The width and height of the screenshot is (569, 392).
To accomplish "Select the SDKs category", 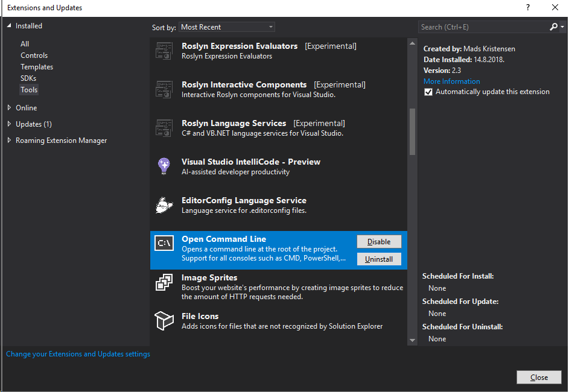I will [28, 78].
